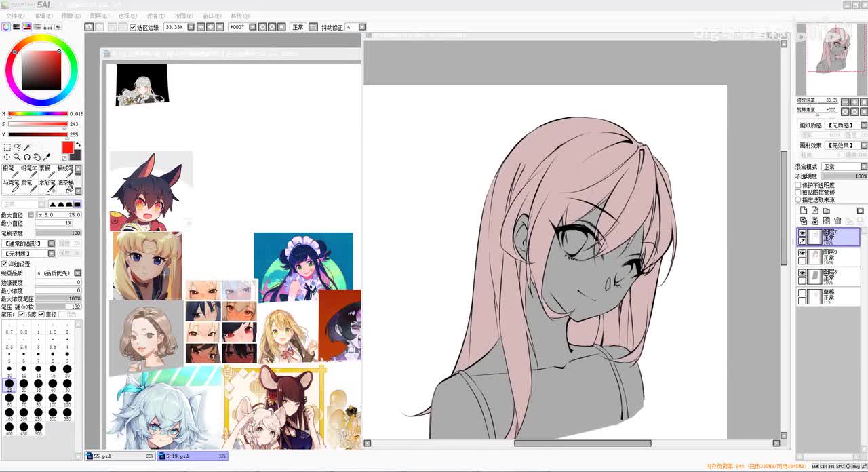The height and width of the screenshot is (472, 868).
Task: Open the 画纸质感 paper texture dropdown
Action: pyautogui.click(x=864, y=125)
